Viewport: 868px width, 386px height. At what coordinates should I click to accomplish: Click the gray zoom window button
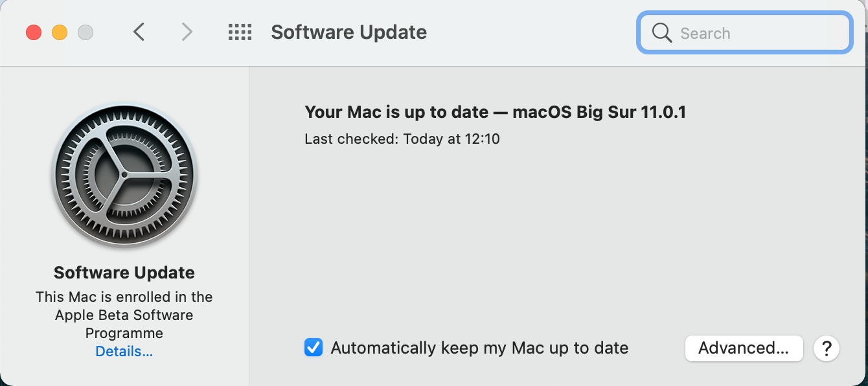(x=86, y=32)
